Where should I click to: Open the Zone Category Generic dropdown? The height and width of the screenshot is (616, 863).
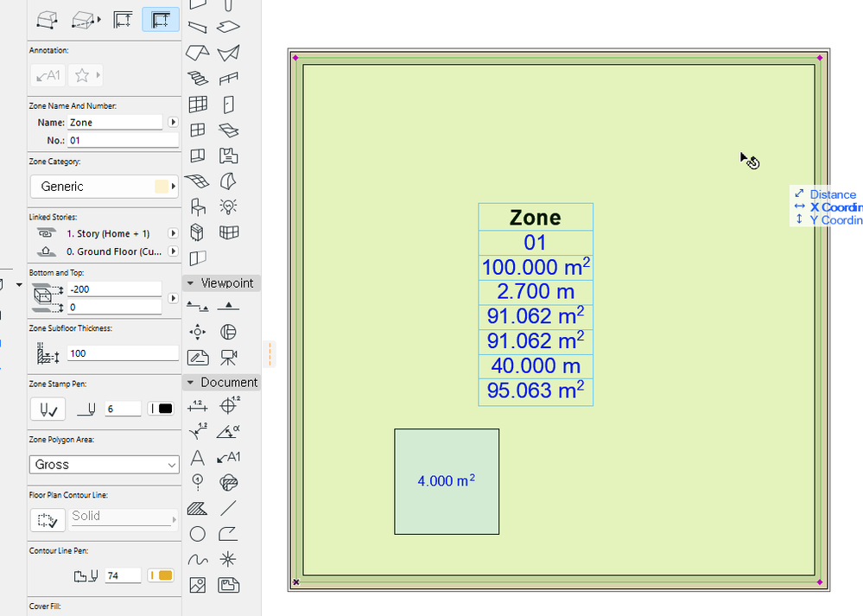click(x=104, y=187)
